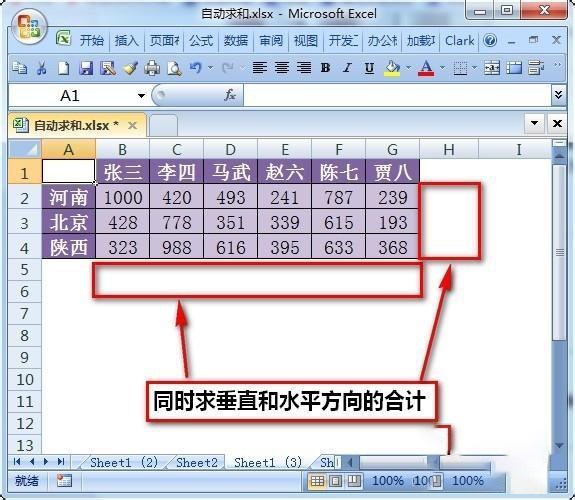The image size is (575, 500).
Task: Open Print Preview magnifier icon
Action: 174,68
